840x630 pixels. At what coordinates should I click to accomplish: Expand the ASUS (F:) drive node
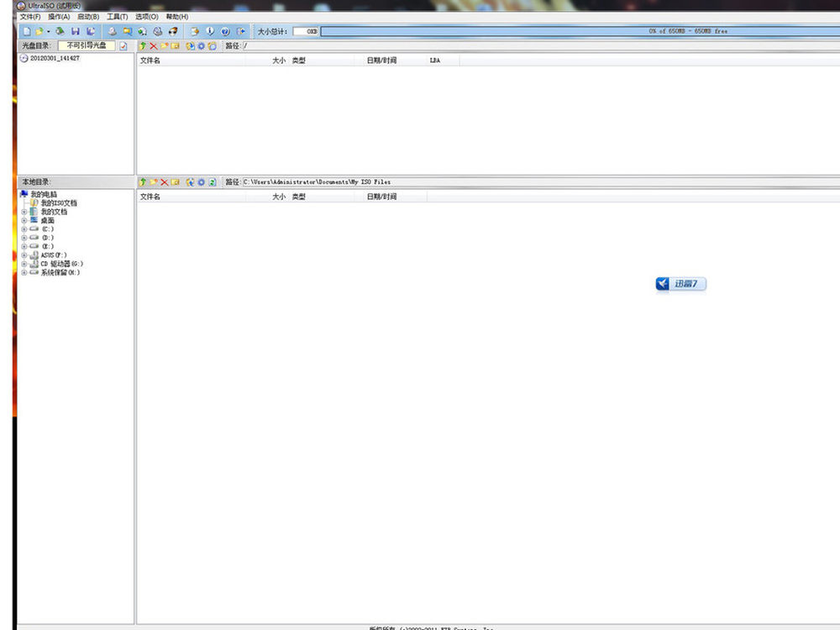(x=24, y=255)
